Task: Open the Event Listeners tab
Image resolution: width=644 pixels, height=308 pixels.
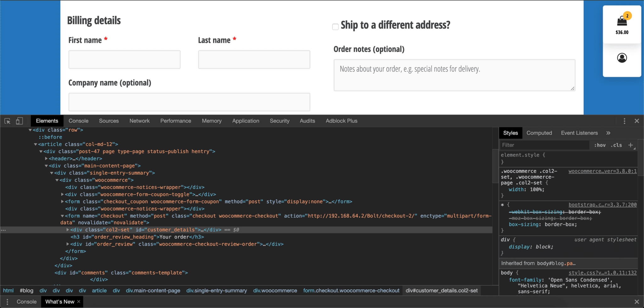Action: [579, 133]
